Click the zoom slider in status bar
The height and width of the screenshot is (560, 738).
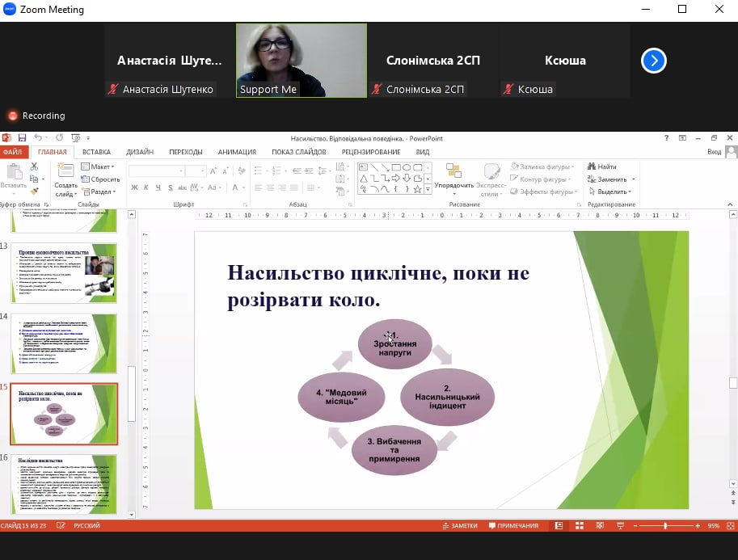pos(665,525)
